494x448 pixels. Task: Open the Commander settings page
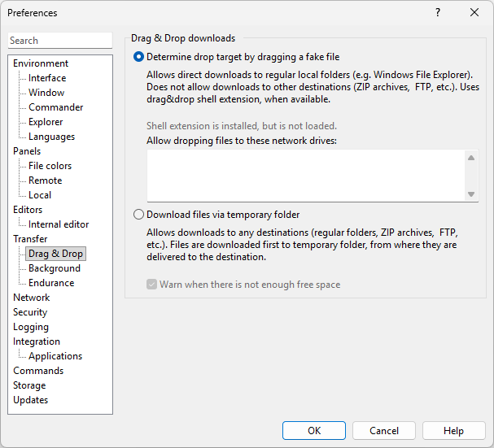tap(55, 107)
